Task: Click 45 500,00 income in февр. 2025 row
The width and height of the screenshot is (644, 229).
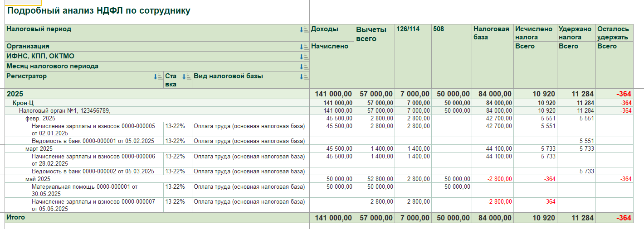Action: (x=339, y=118)
